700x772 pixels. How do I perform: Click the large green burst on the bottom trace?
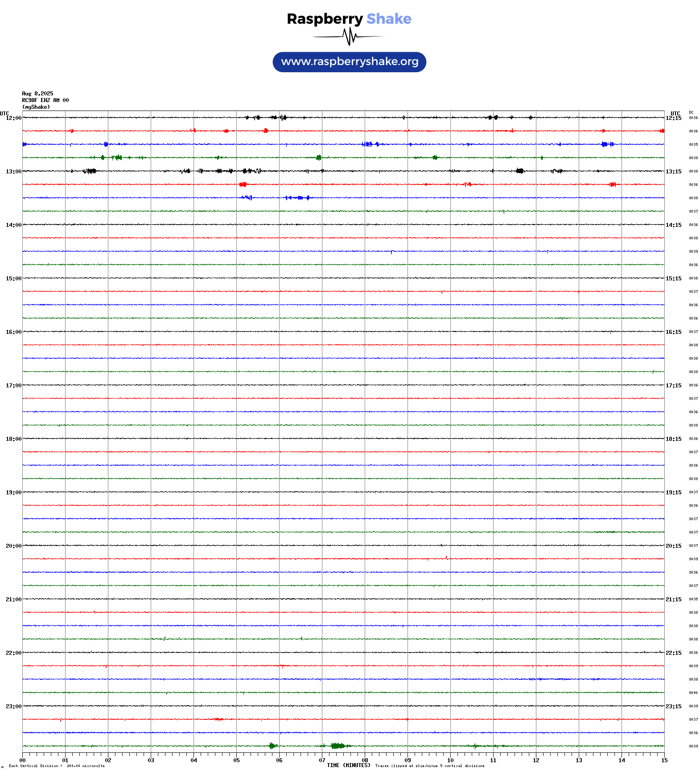[338, 746]
